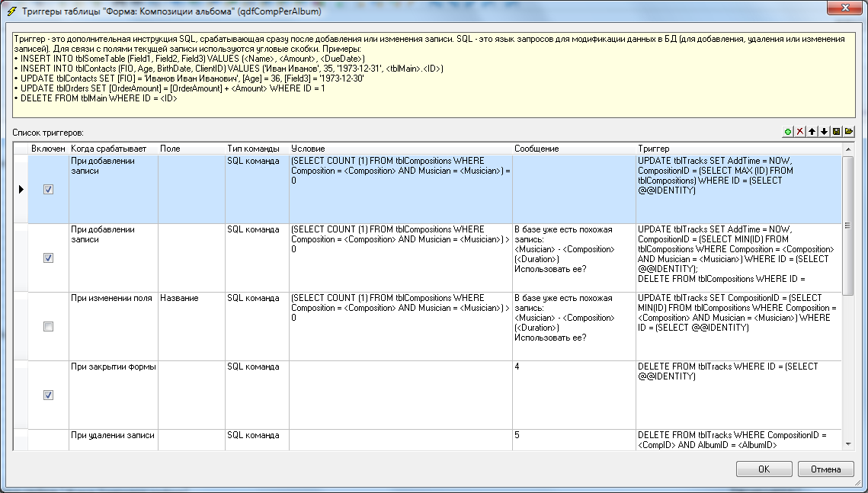
Task: Click the 'Когда срабатывает' column header
Action: (113, 149)
